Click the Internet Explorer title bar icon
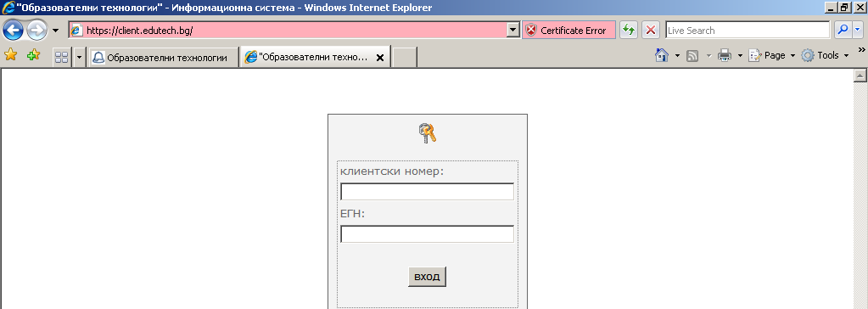The height and width of the screenshot is (309, 868). click(8, 8)
